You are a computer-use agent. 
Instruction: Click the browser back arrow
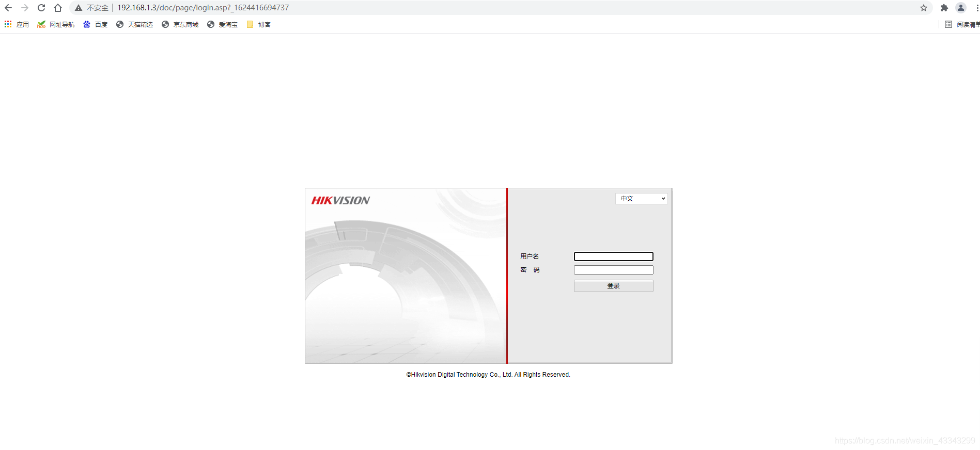pos(8,8)
